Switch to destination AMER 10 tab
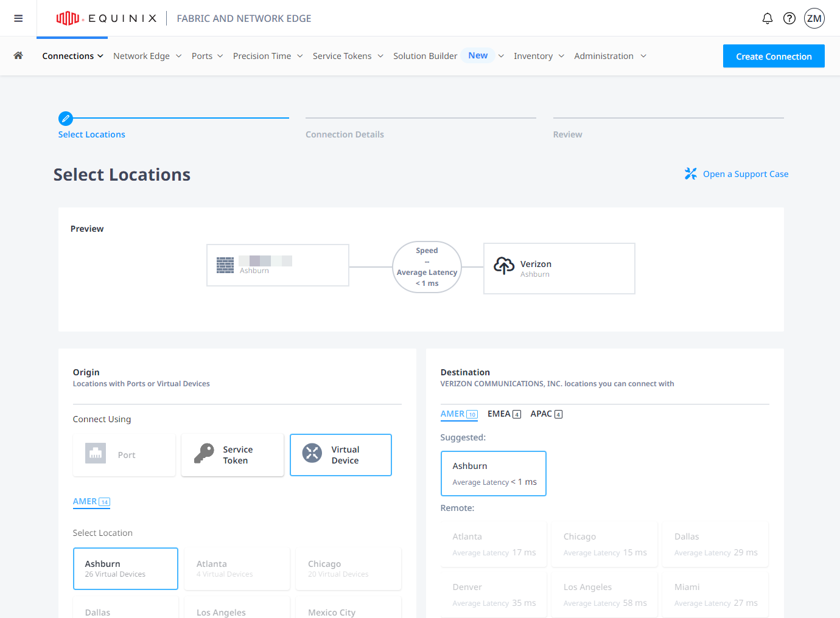840x618 pixels. [459, 414]
